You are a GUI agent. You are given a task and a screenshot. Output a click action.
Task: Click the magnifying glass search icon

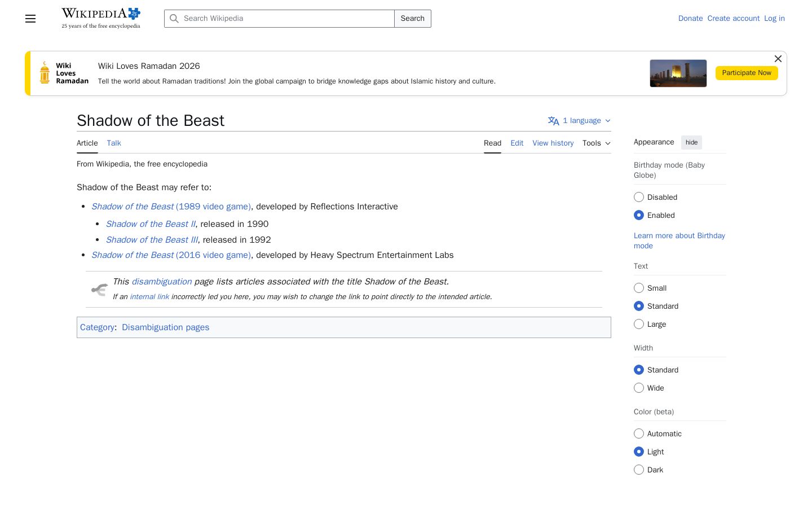coord(174,19)
